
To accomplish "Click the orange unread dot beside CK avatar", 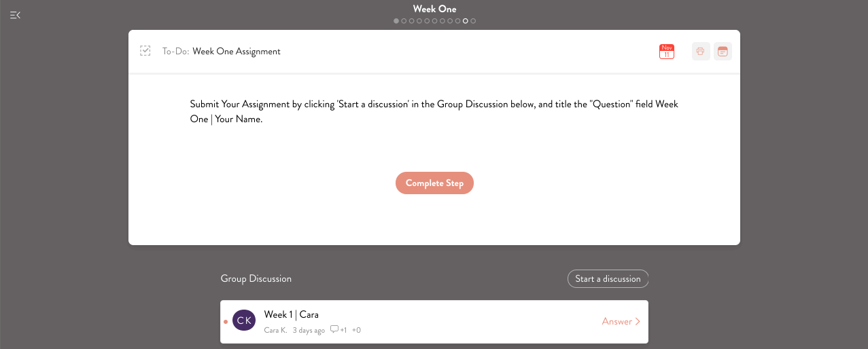I will pos(226,321).
